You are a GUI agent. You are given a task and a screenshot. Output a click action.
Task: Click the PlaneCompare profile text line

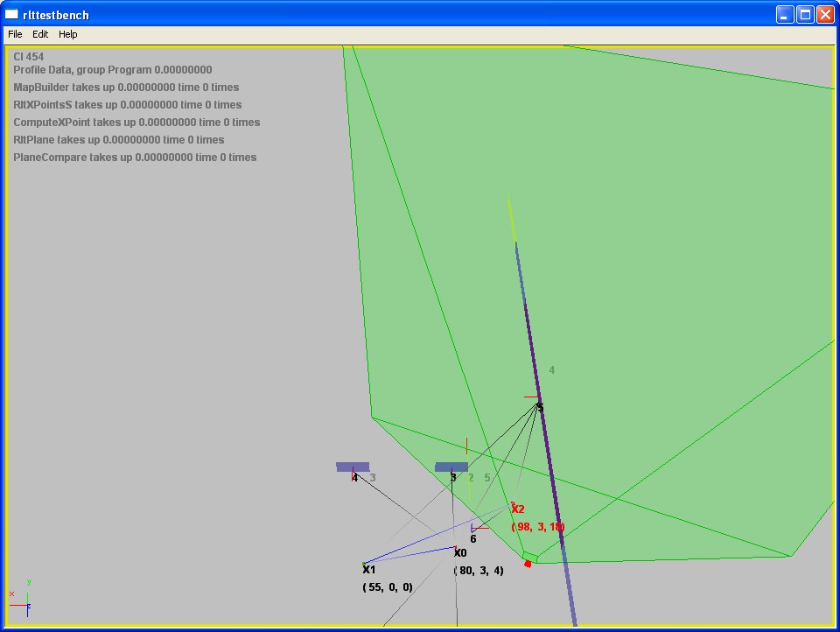click(135, 158)
